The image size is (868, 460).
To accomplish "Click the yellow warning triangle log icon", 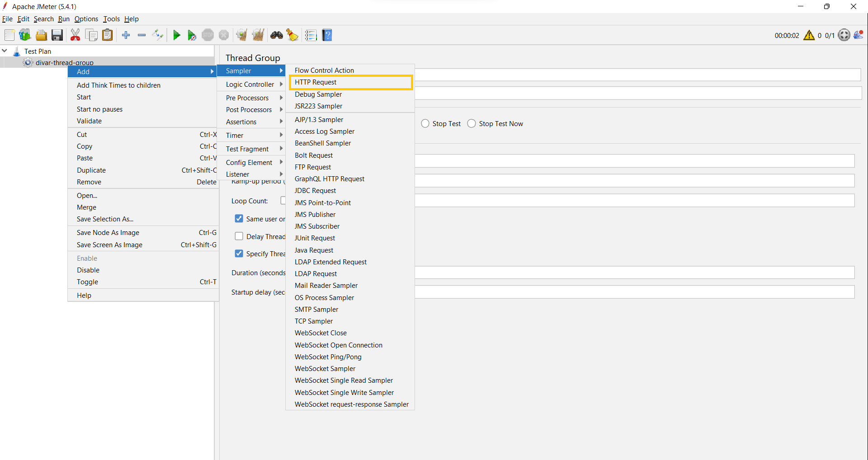I will tap(809, 35).
